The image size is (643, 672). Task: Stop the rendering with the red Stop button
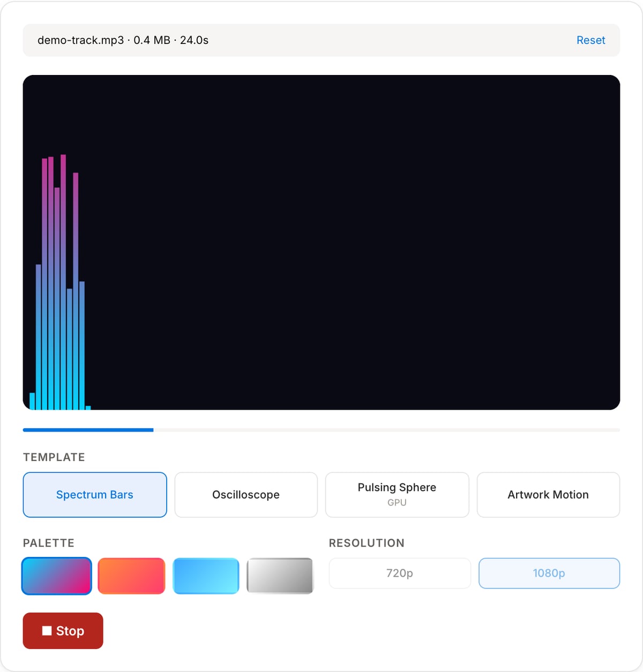pyautogui.click(x=63, y=631)
